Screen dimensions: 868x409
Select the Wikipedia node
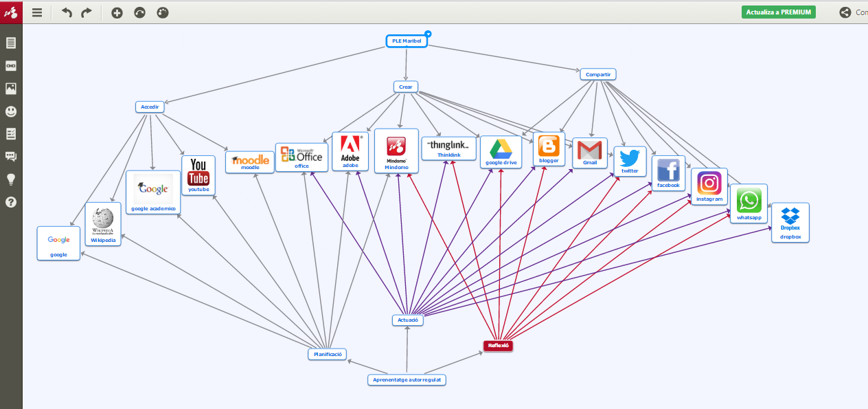[x=103, y=224]
